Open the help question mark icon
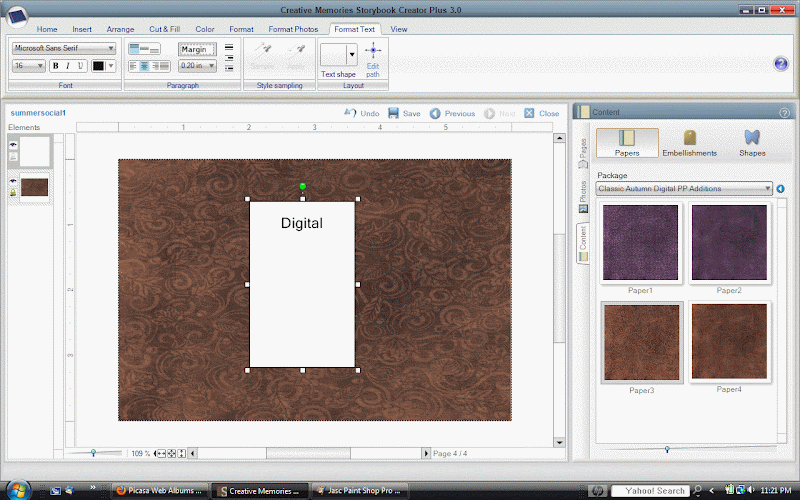This screenshot has height=500, width=800. 781,64
